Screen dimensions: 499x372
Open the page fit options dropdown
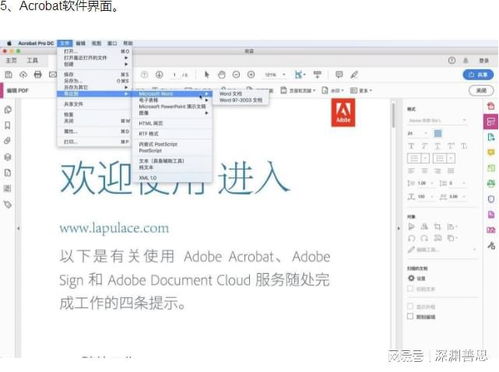click(300, 75)
